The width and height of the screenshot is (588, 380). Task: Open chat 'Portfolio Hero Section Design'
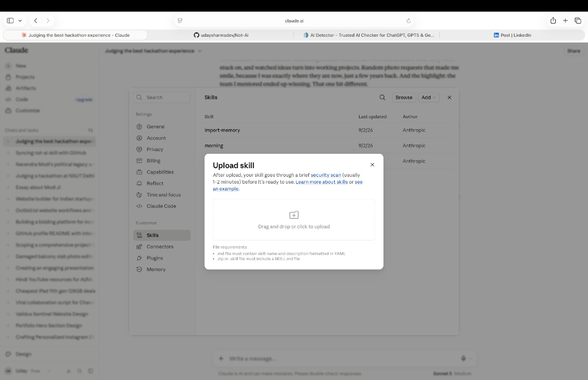tap(49, 325)
